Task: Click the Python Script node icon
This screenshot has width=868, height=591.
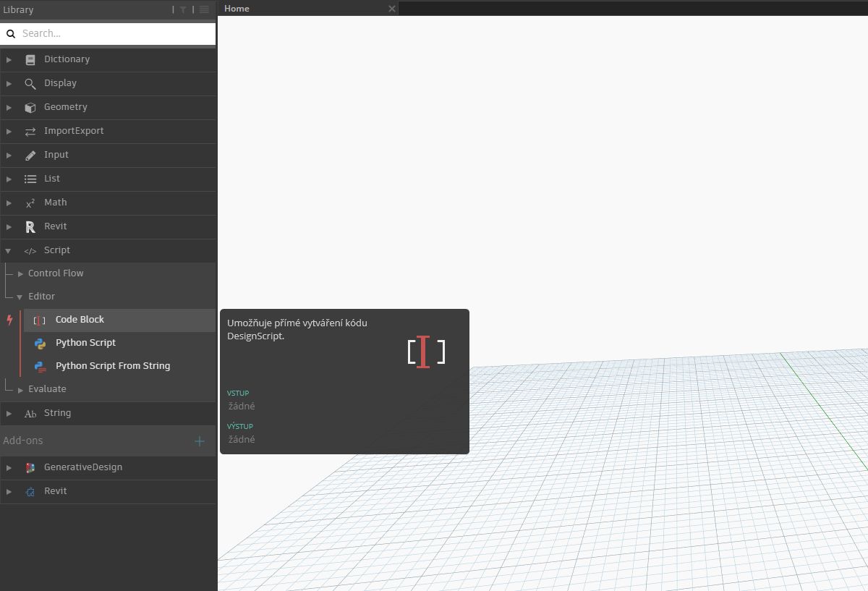Action: 40,343
